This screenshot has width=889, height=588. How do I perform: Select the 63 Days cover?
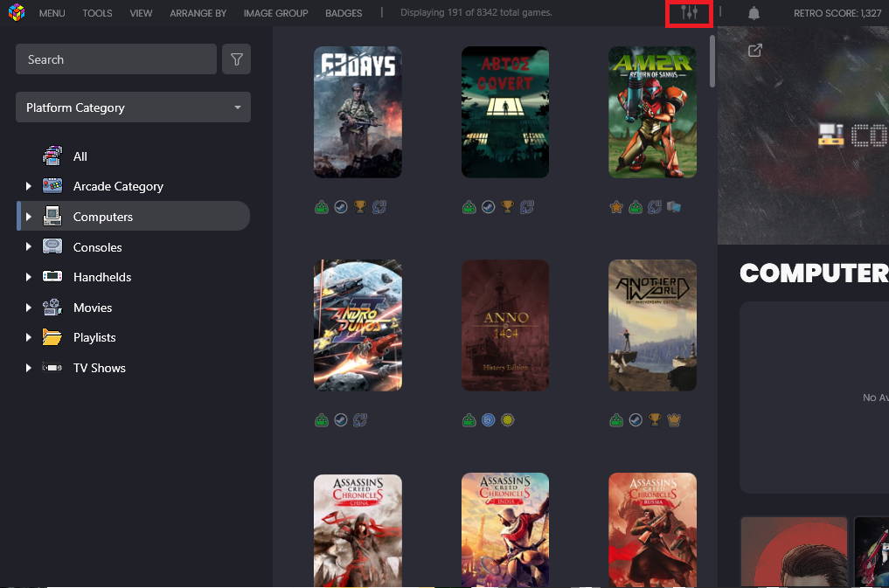click(358, 112)
